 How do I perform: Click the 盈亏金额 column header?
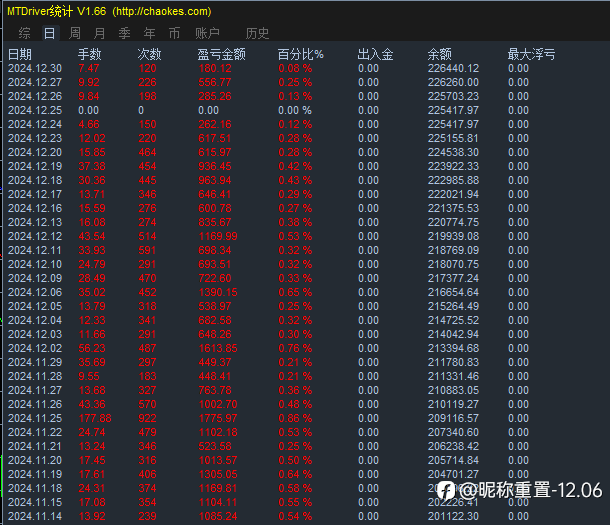221,54
